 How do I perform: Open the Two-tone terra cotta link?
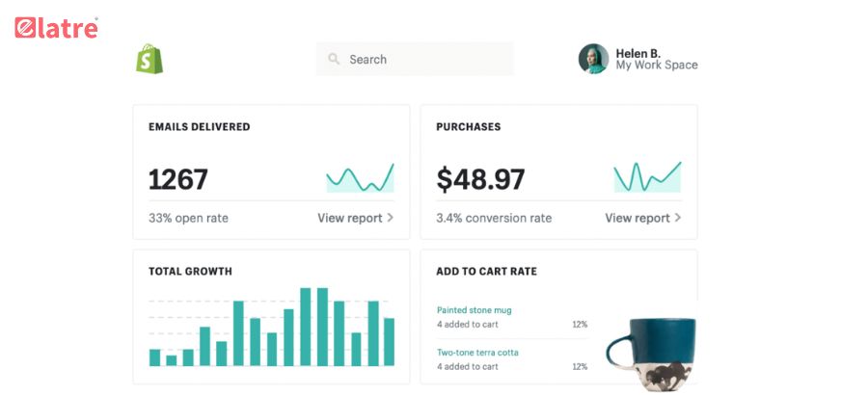(x=477, y=353)
